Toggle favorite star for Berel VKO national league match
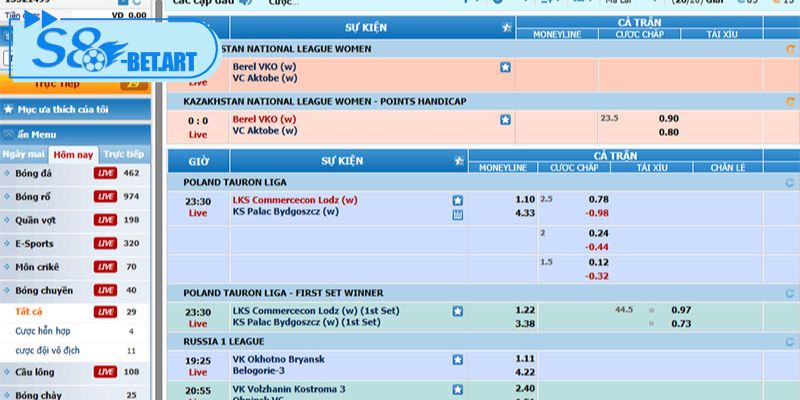 click(x=505, y=67)
